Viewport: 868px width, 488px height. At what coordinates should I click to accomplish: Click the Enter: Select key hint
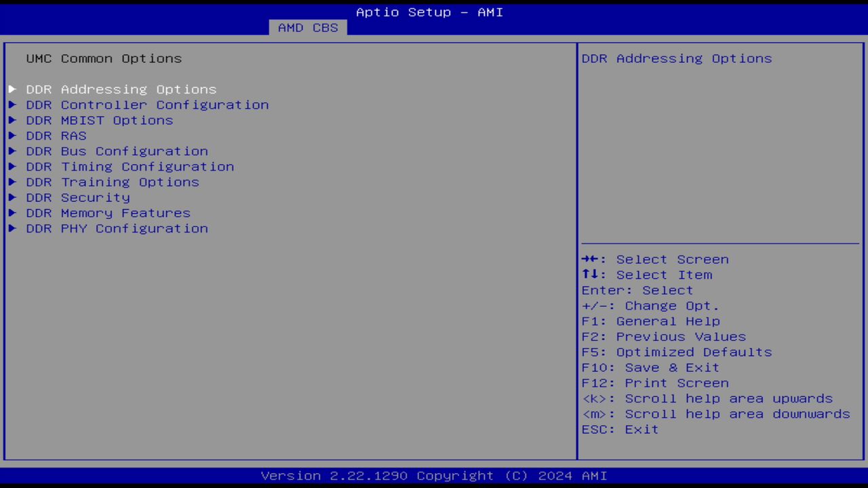637,290
